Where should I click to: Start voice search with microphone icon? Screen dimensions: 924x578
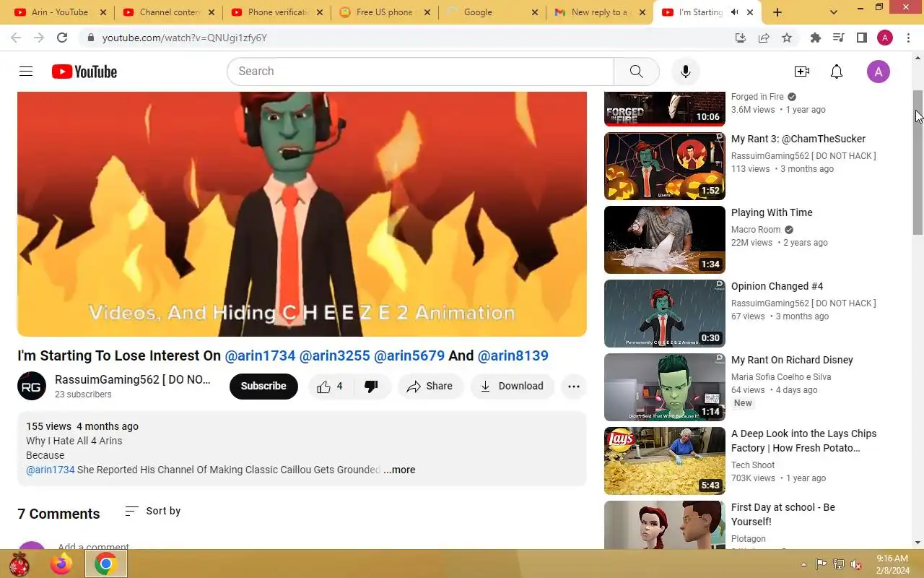point(686,71)
